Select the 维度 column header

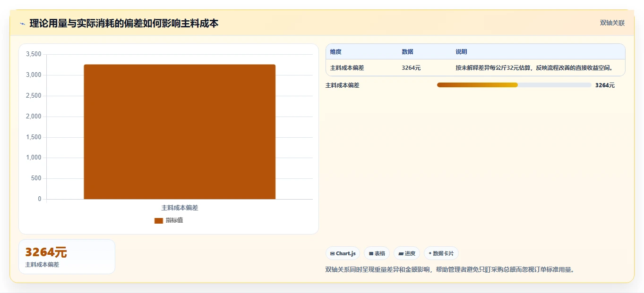(x=336, y=52)
